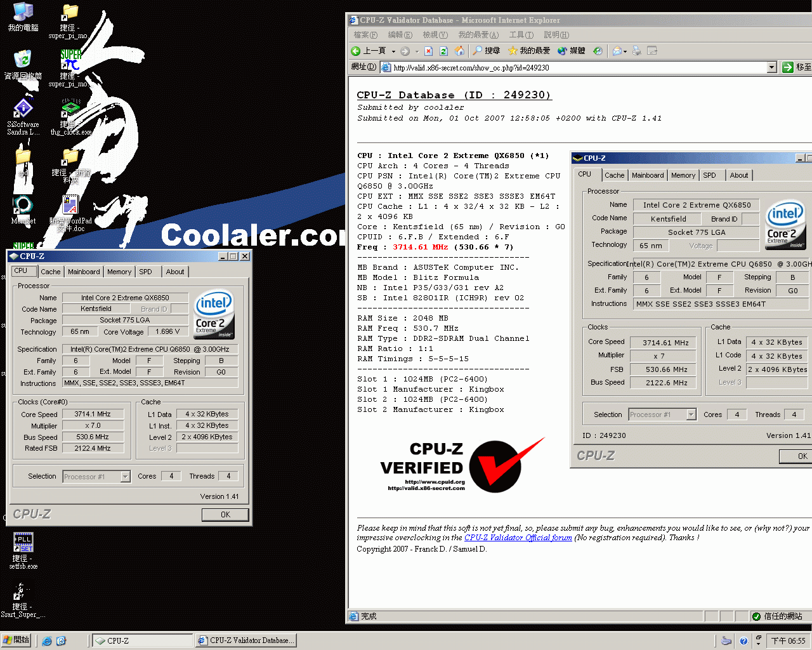Viewport: 812px width, 650px height.
Task: Select the thg_clock.exe shortcut icon
Action: (x=70, y=117)
